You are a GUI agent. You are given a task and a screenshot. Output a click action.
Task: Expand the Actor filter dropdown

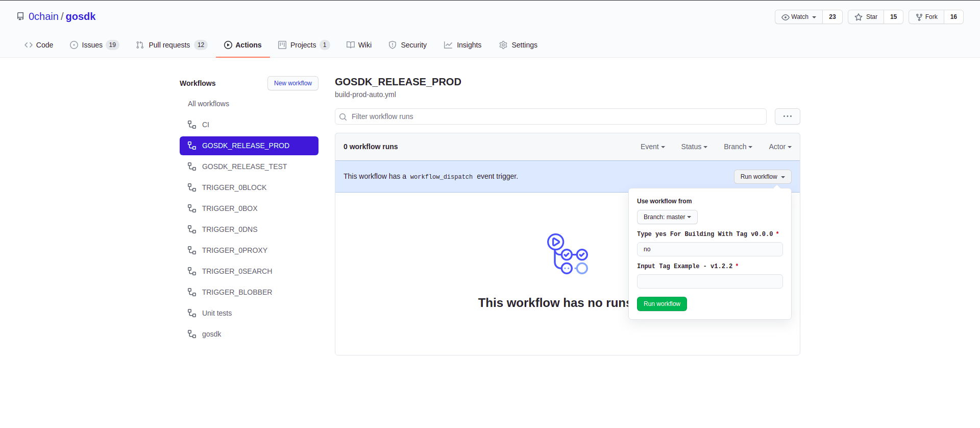click(780, 147)
